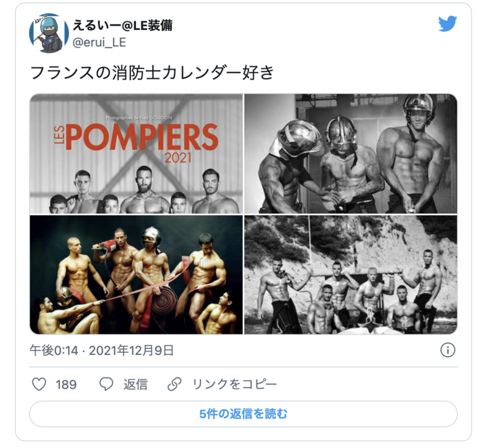Viewport: 477px width, 448px height.
Task: Open the erui_LE profile avatar
Action: tap(48, 33)
